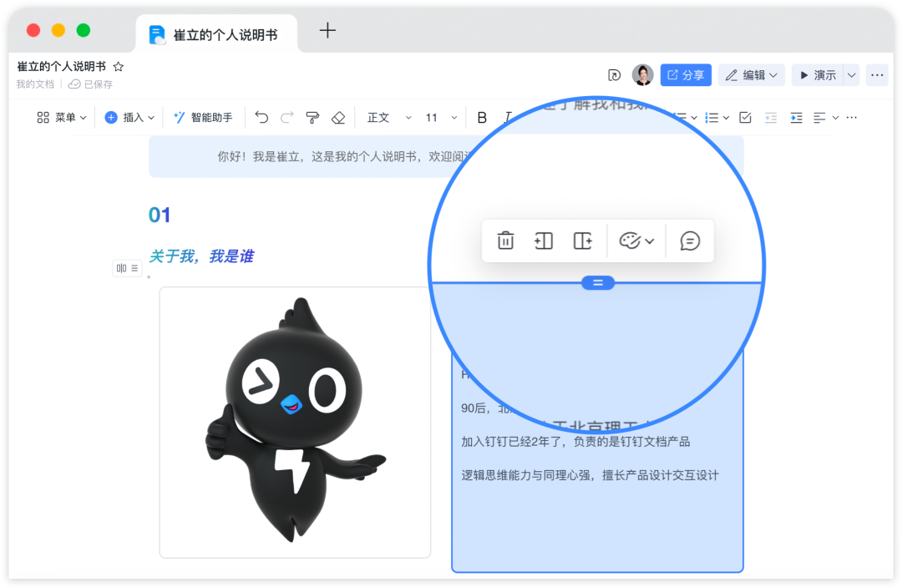This screenshot has width=902, height=588.
Task: Clear formatting with the eraser icon
Action: [338, 118]
